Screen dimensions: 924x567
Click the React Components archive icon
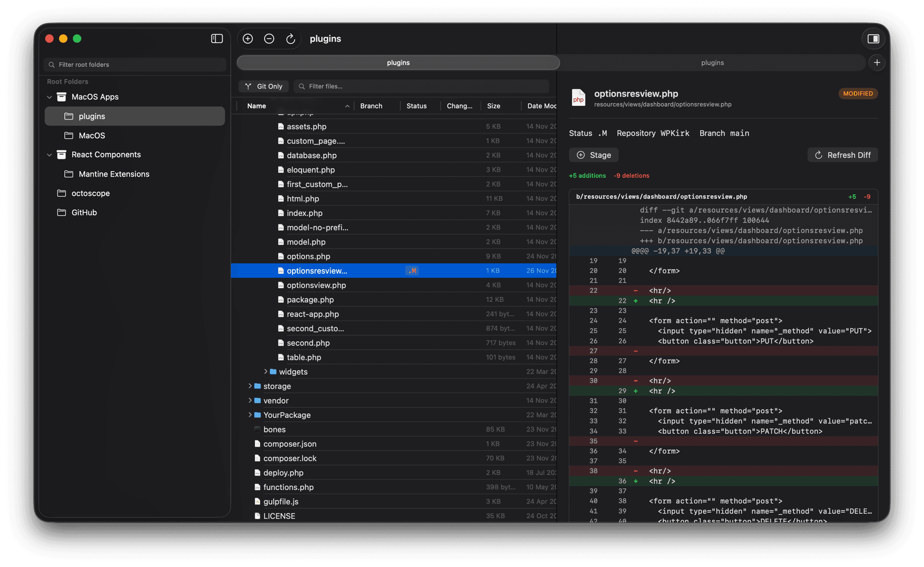(x=61, y=154)
